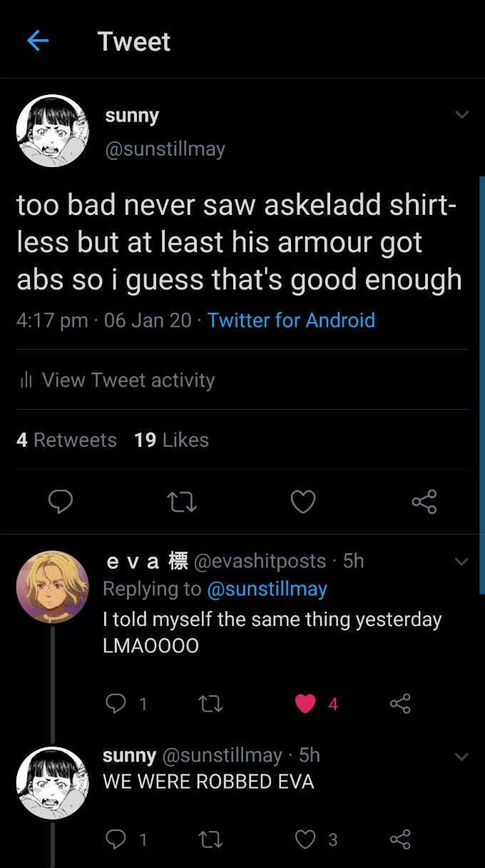Share eva's reply
This screenshot has width=485, height=868.
coord(400,704)
